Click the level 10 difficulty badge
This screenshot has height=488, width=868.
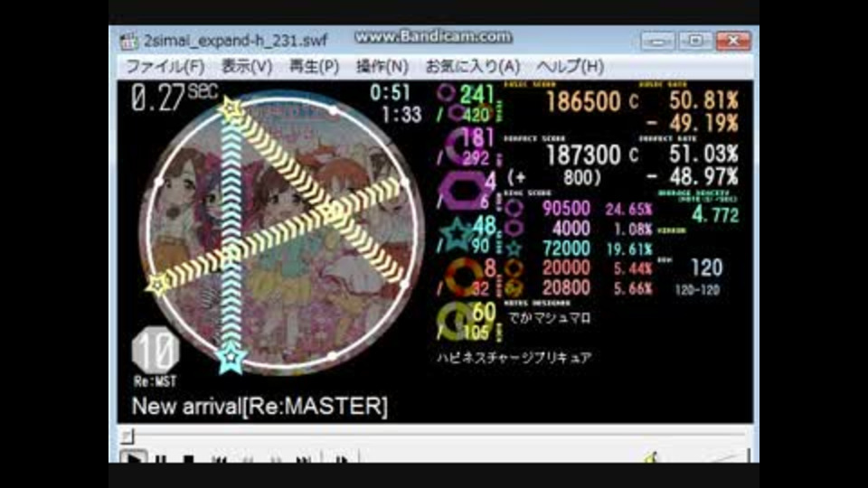pos(156,350)
